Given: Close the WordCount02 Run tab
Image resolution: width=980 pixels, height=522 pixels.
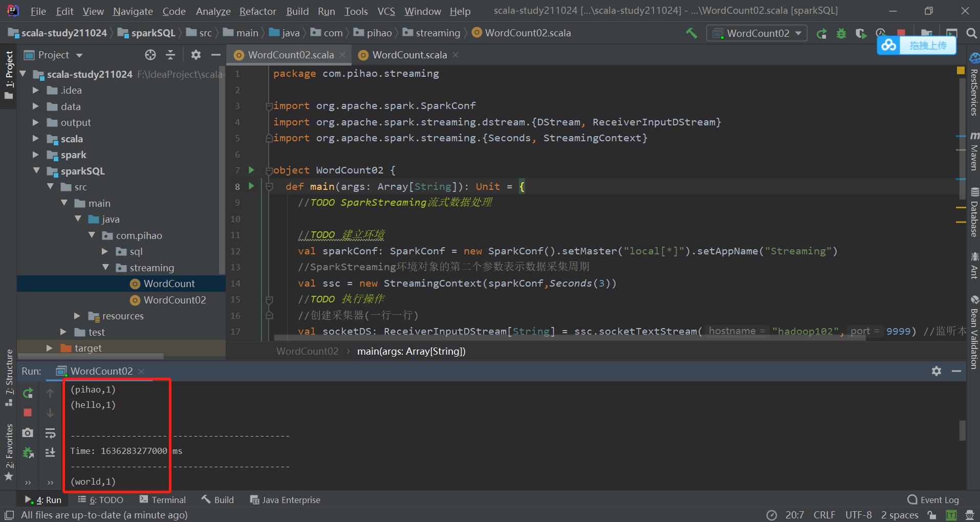Looking at the screenshot, I should coord(142,371).
